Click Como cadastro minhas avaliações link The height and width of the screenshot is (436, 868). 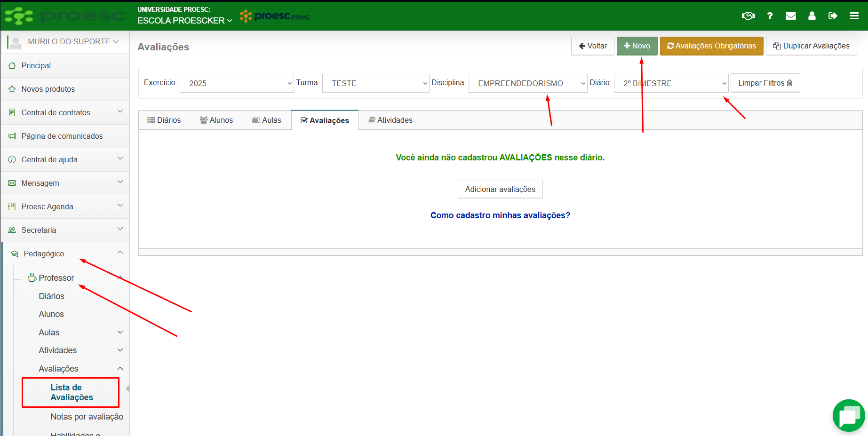point(500,215)
